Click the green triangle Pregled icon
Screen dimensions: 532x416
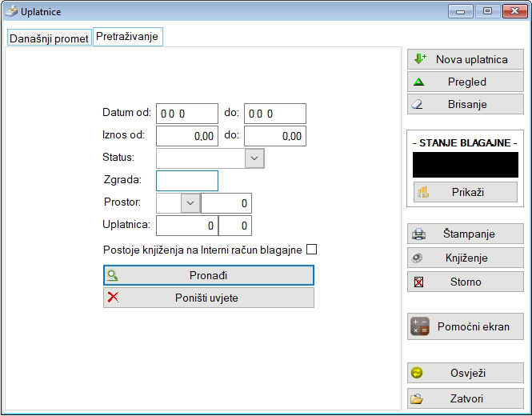(418, 82)
